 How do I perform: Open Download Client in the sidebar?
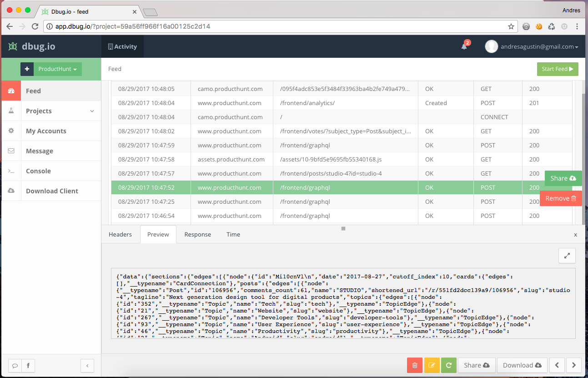pos(51,191)
